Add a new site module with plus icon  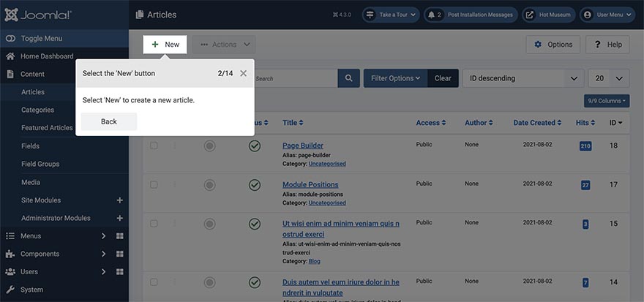[x=120, y=200]
